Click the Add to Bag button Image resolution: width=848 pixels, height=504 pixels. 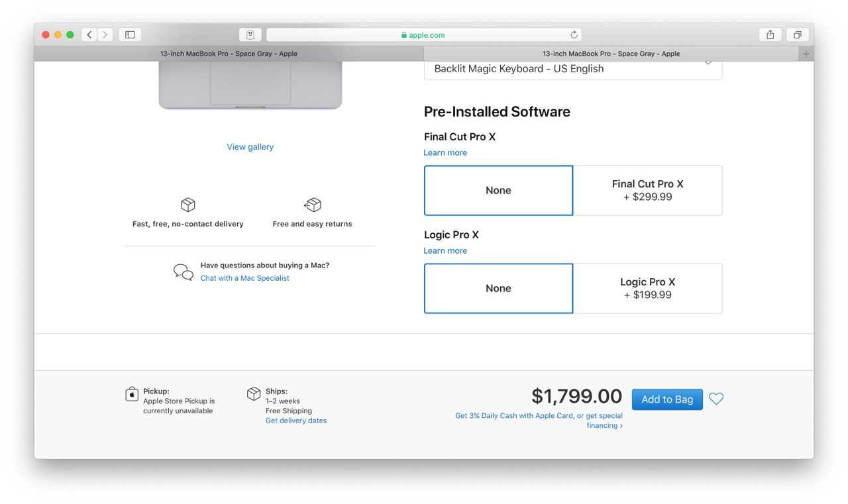[x=667, y=399]
